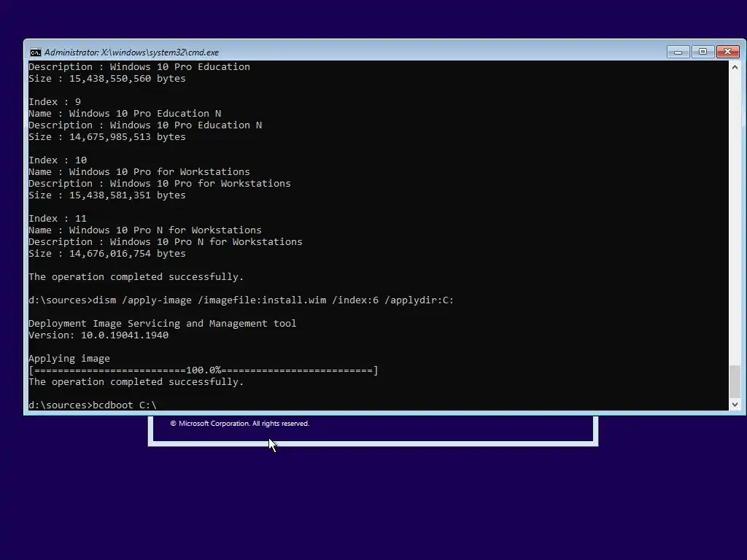
Task: Click the 'Applying image' text
Action: pyautogui.click(x=69, y=359)
